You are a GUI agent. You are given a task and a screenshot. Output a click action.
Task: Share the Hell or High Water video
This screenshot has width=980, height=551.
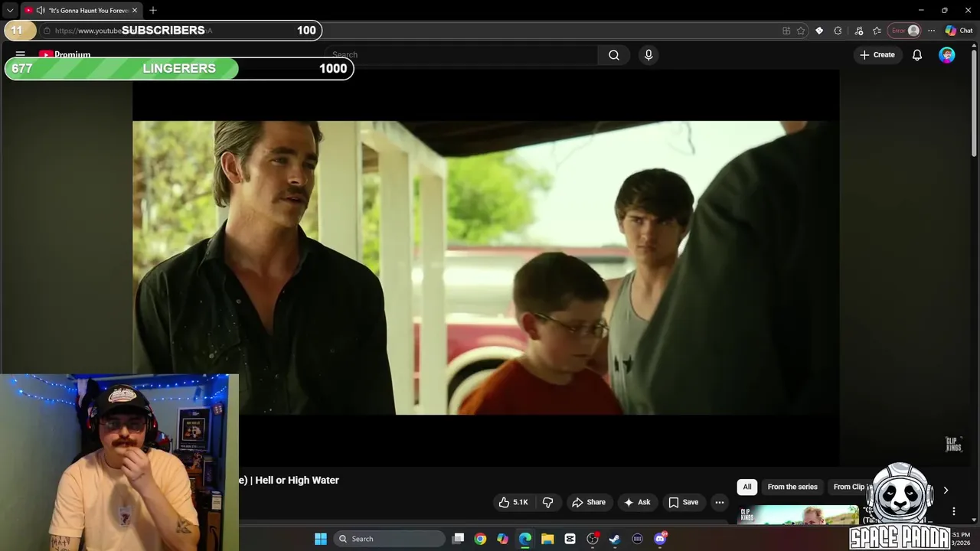coord(588,502)
